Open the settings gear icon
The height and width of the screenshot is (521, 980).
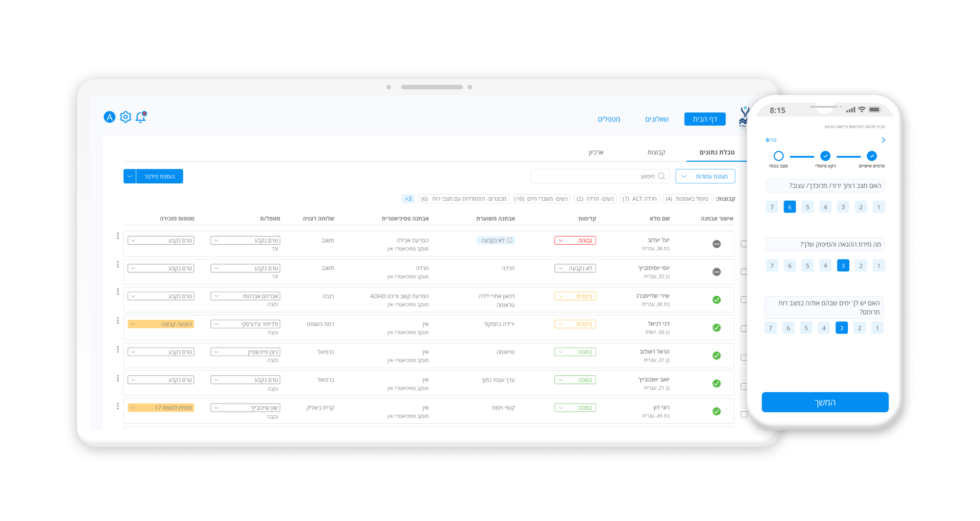(x=126, y=117)
